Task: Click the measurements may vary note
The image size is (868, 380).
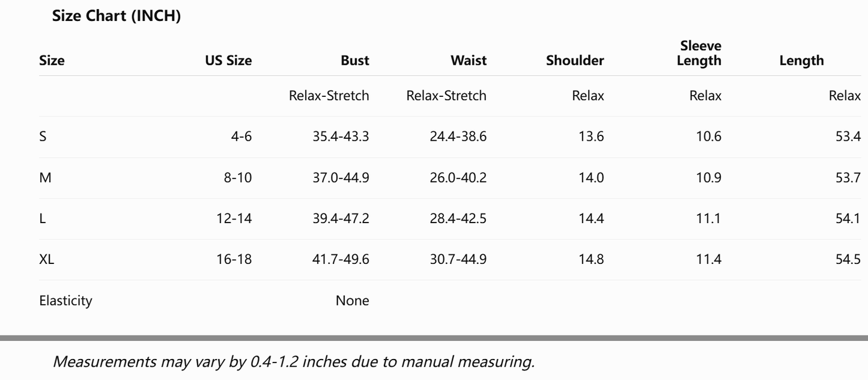Action: click(x=293, y=361)
